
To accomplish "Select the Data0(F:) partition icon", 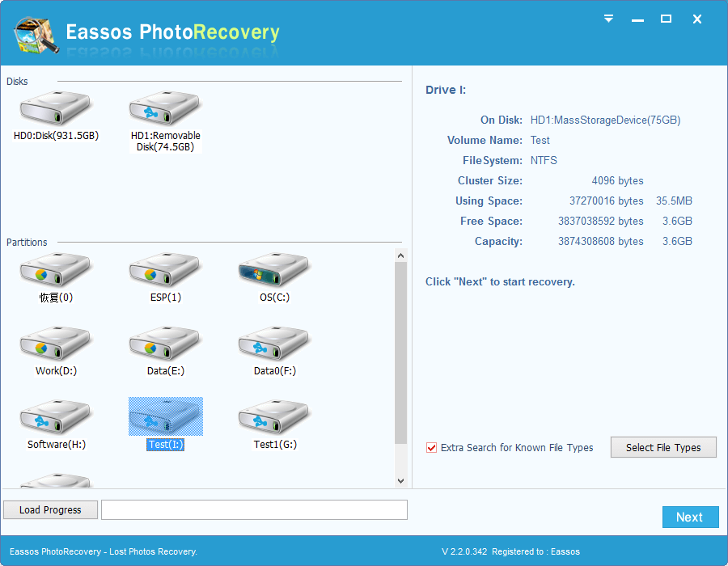I will pos(274,344).
